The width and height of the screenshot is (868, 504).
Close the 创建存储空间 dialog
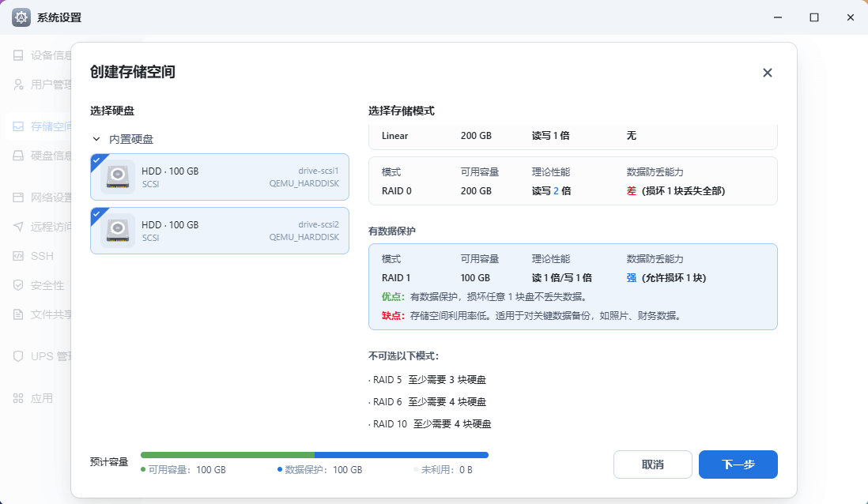tap(767, 73)
